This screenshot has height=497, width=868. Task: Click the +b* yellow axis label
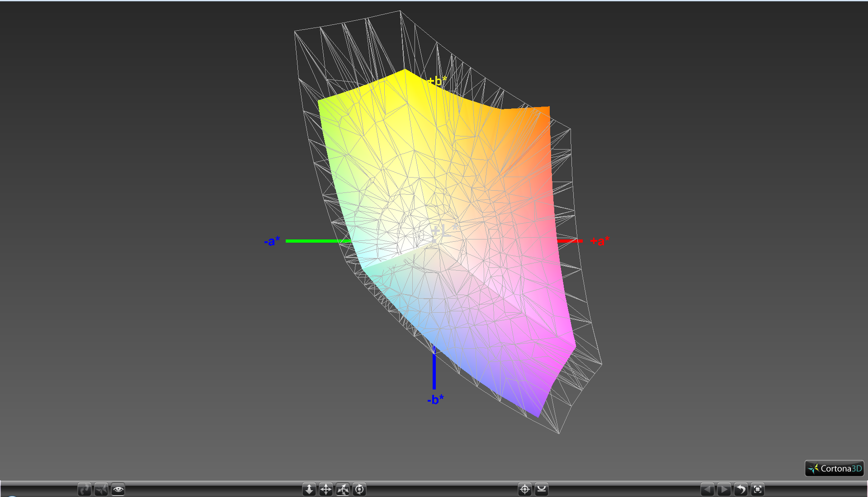point(437,80)
